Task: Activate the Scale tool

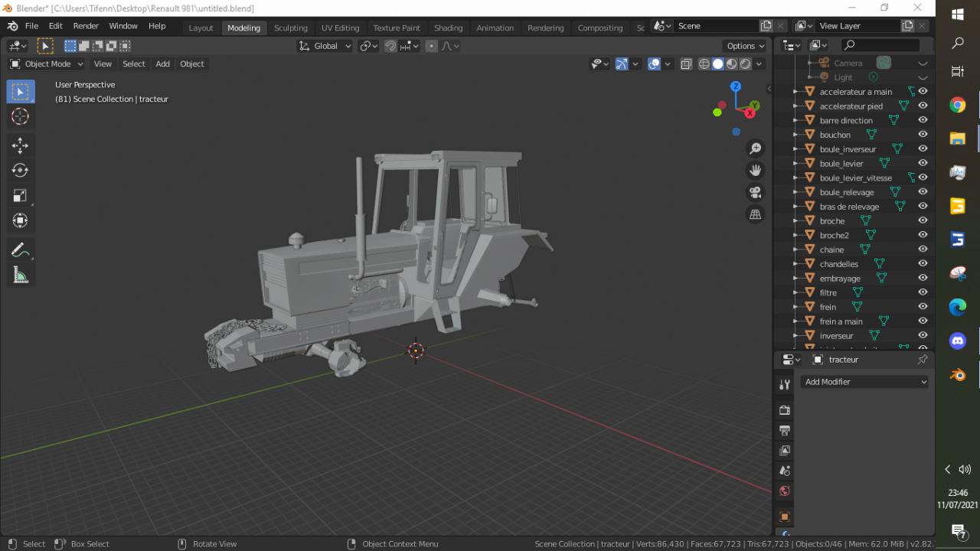Action: click(21, 195)
